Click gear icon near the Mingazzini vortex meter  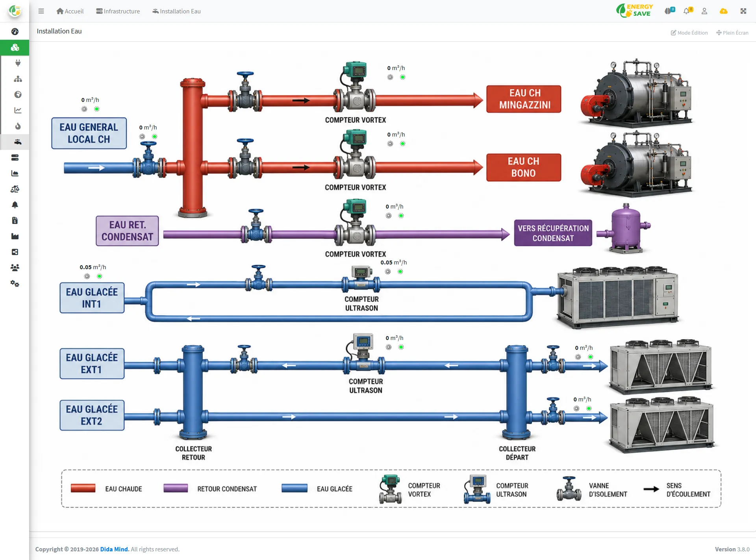tap(390, 77)
